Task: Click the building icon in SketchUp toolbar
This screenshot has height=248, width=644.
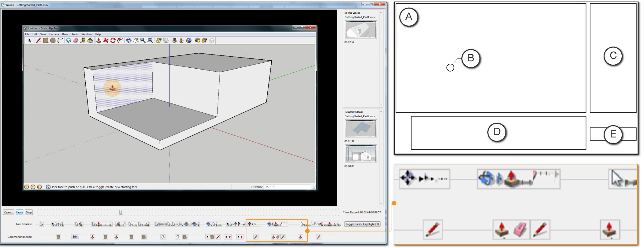Action: [174, 40]
